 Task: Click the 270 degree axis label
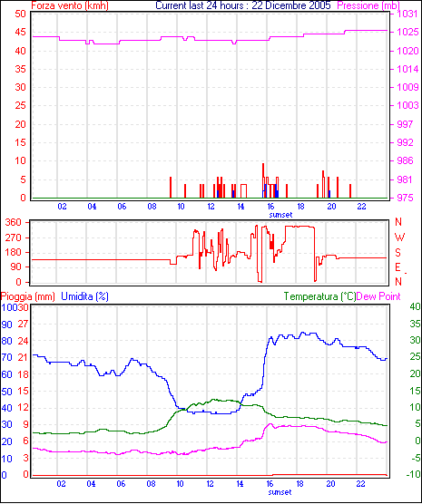click(x=14, y=237)
